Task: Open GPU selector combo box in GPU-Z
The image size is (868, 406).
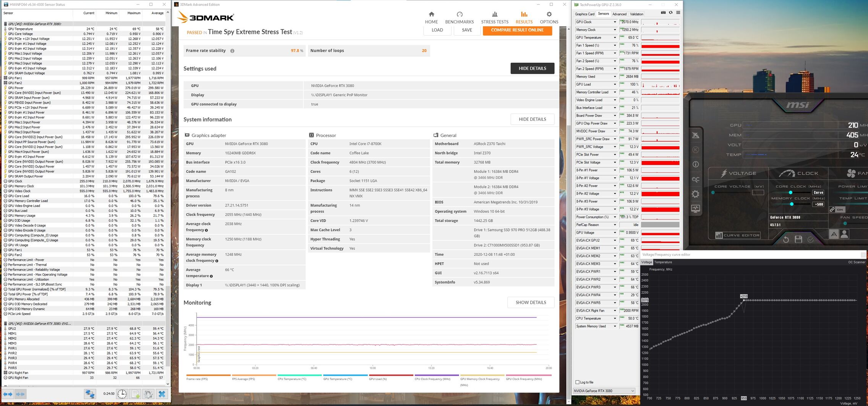Action: [604, 391]
